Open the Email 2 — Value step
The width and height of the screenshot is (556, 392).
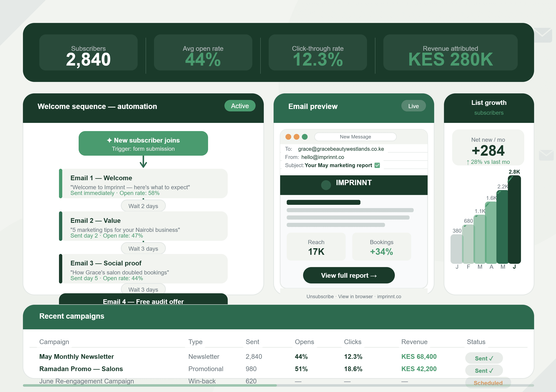[x=143, y=226]
